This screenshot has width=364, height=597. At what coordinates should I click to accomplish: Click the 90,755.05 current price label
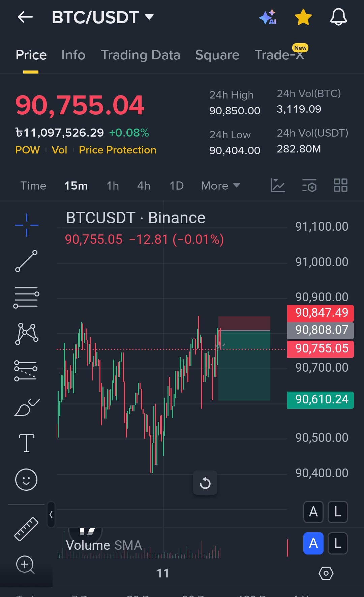[x=321, y=349]
